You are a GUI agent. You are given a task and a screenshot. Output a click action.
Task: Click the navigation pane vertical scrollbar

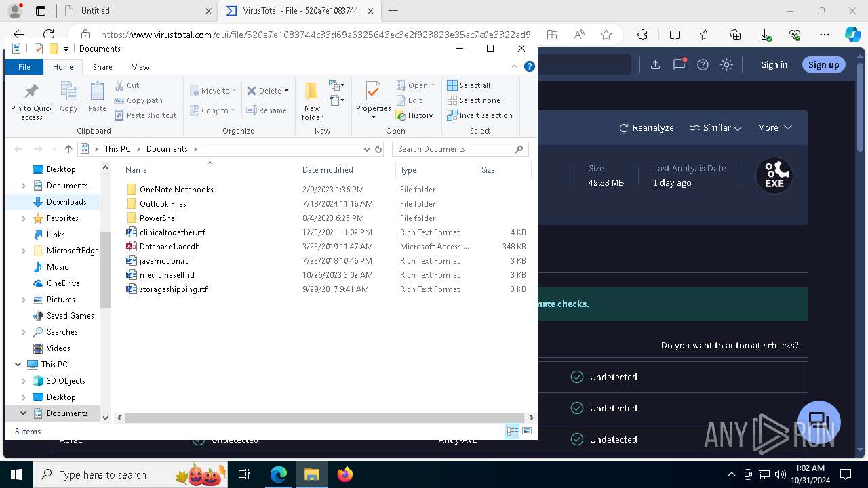105,269
